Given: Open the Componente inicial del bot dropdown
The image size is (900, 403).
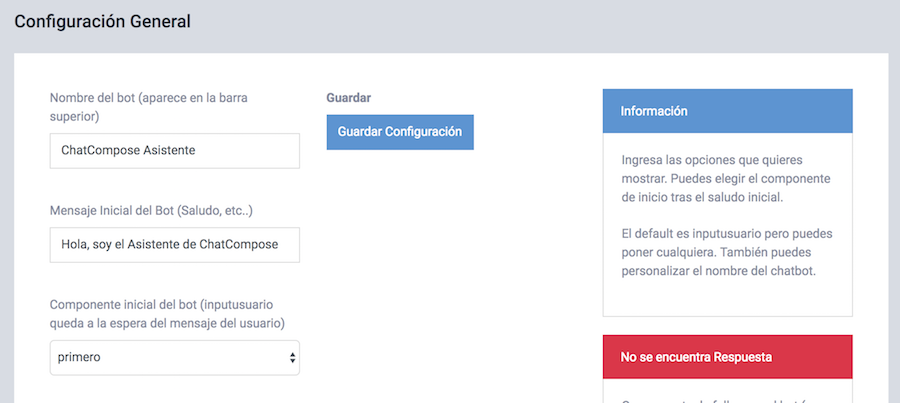Looking at the screenshot, I should 174,358.
